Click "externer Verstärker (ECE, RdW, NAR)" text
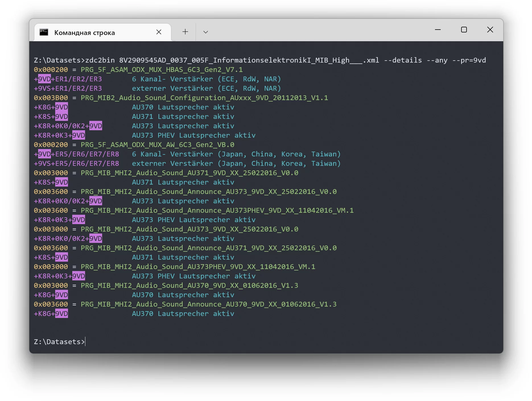This screenshot has height=401, width=532. pyautogui.click(x=206, y=88)
